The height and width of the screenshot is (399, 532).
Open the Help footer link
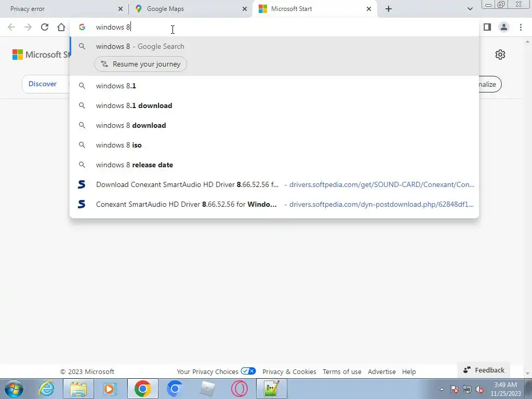(409, 371)
